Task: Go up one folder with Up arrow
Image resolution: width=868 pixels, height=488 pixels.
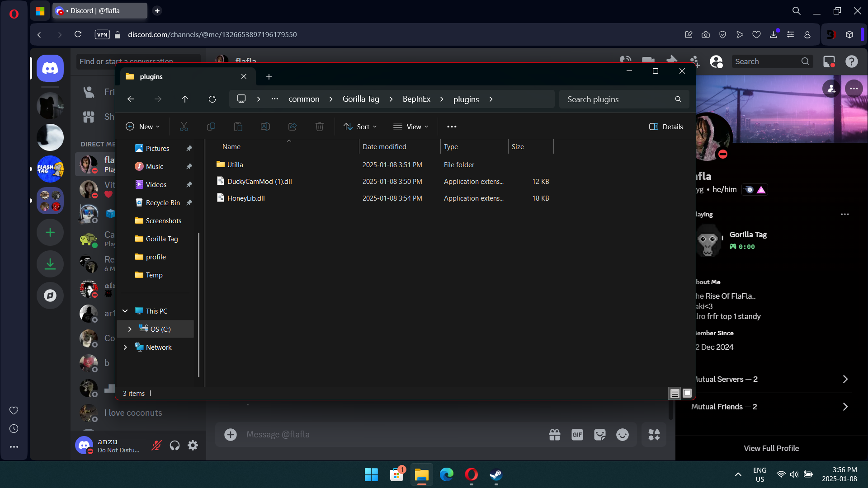Action: pyautogui.click(x=184, y=99)
